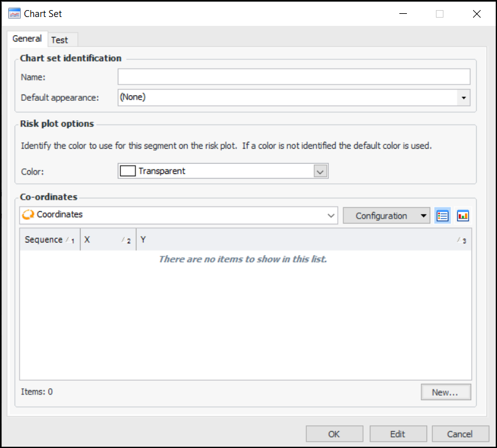Focus the Name input field
Image resolution: width=497 pixels, height=448 pixels.
(x=294, y=77)
